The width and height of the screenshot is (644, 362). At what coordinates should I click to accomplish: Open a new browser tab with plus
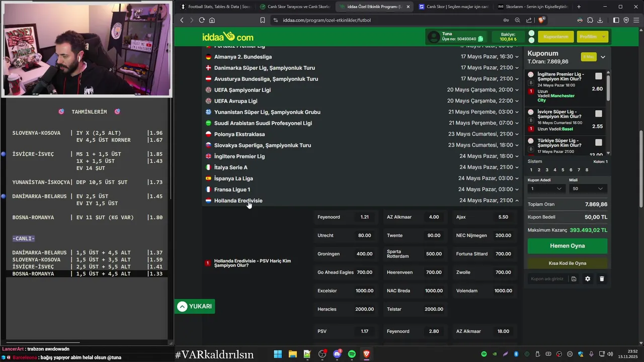click(x=579, y=7)
